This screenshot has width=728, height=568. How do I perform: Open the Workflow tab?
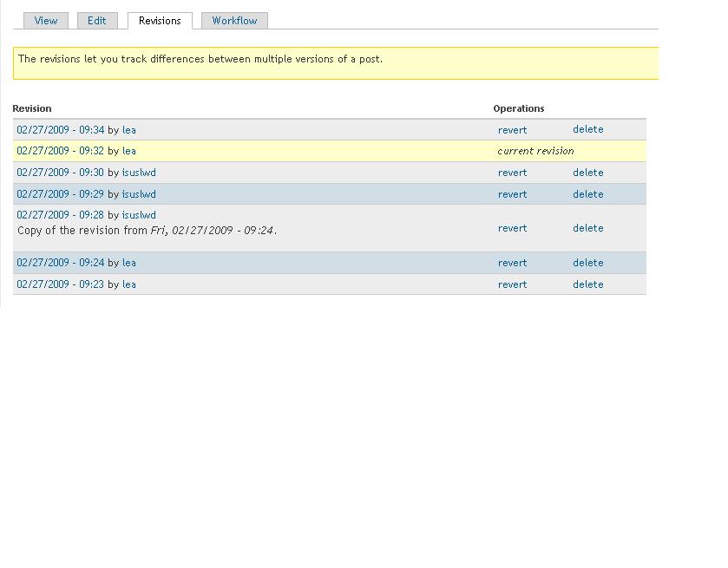pos(234,20)
